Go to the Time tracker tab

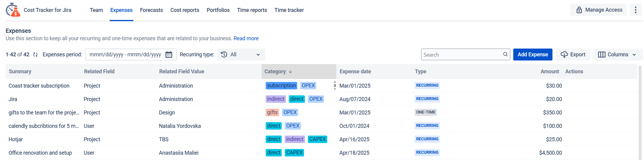click(289, 10)
